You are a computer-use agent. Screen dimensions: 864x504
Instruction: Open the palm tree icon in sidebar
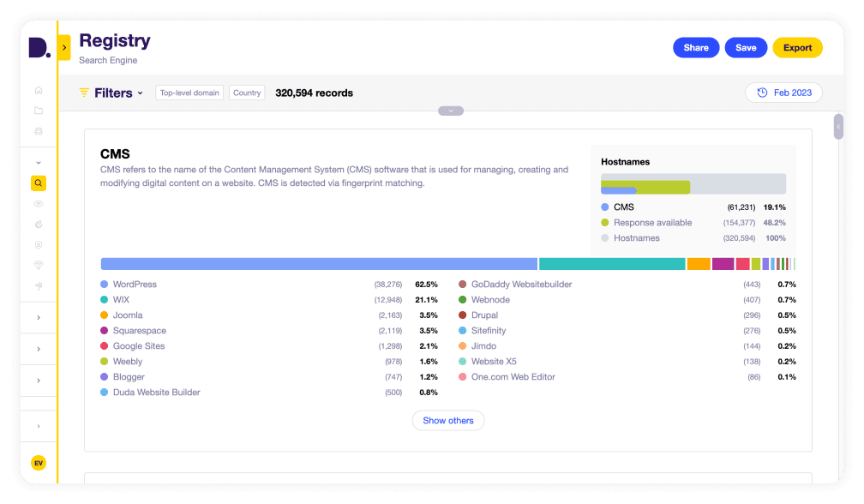pyautogui.click(x=39, y=286)
